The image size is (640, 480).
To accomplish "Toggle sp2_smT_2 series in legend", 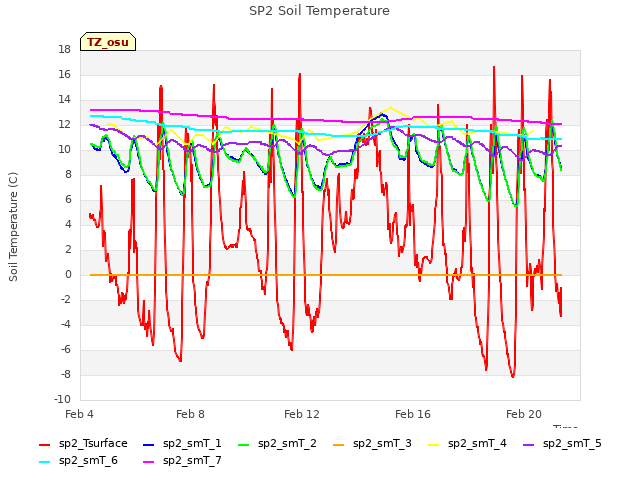I will tap(278, 443).
